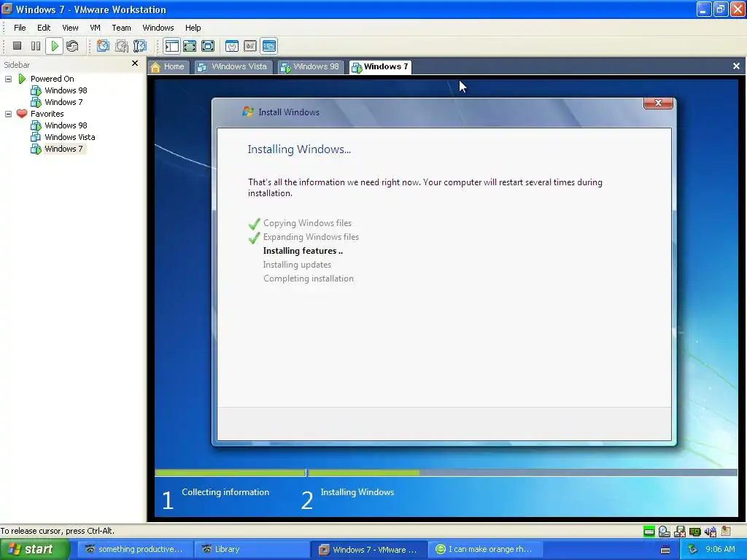This screenshot has width=747, height=560.
Task: Click the network tray icon beside the clock
Action: point(693,550)
